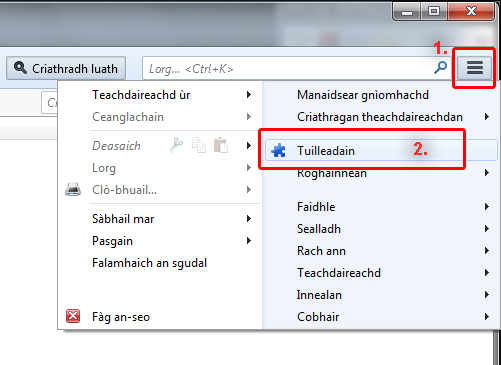Viewport: 501px width, 365px height.
Task: Click the Criathradh luath quick filter button
Action: pyautogui.click(x=66, y=68)
